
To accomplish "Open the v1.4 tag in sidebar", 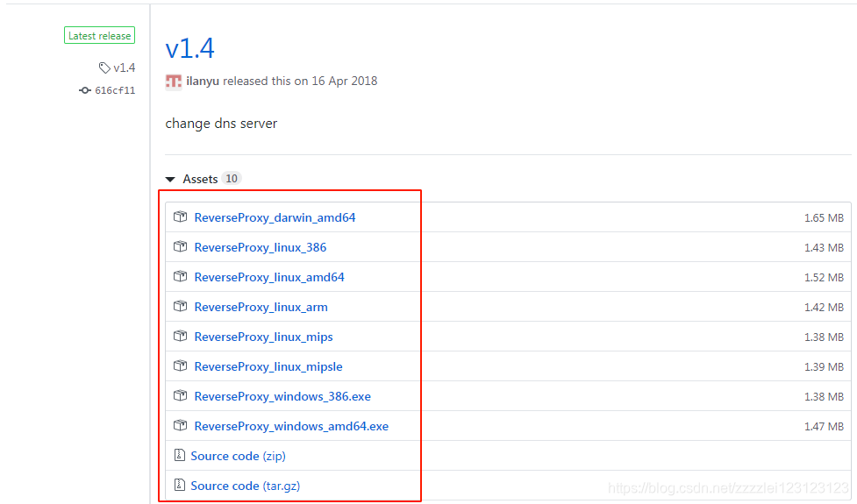I will click(124, 67).
